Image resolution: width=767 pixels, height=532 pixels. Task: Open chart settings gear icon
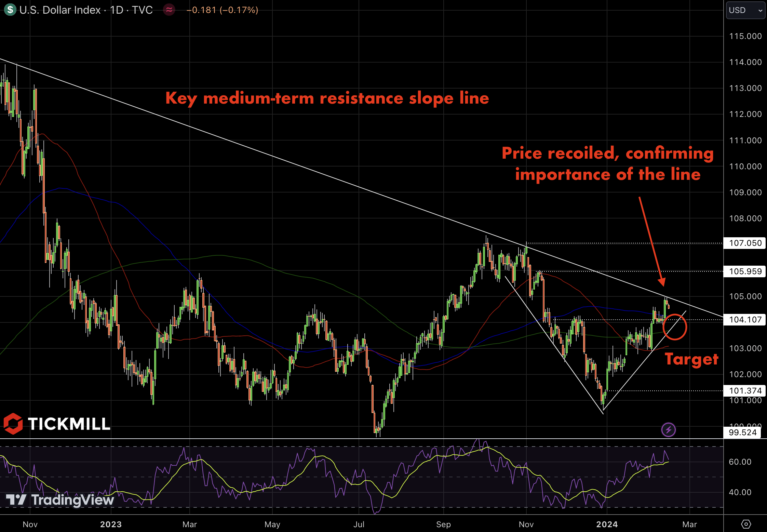(746, 524)
